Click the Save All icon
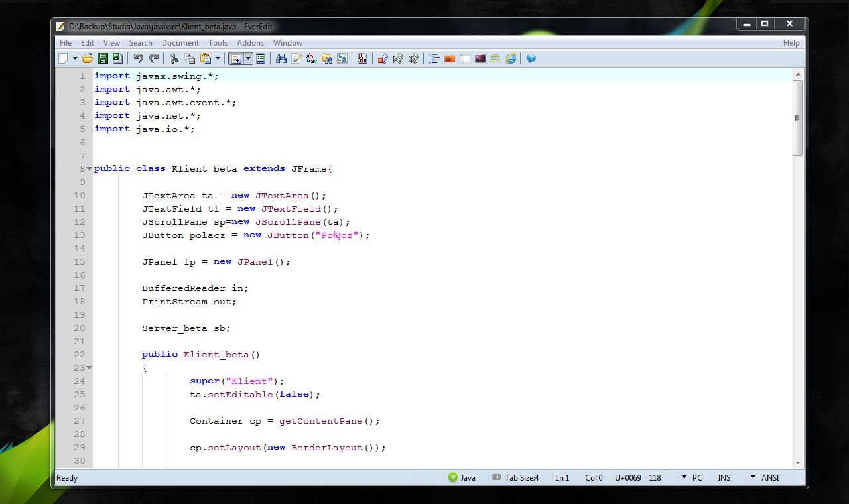 coord(118,58)
